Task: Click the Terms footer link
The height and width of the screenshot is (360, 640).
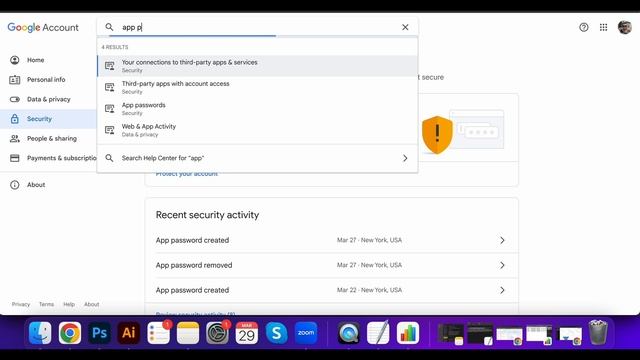Action: coord(47,304)
